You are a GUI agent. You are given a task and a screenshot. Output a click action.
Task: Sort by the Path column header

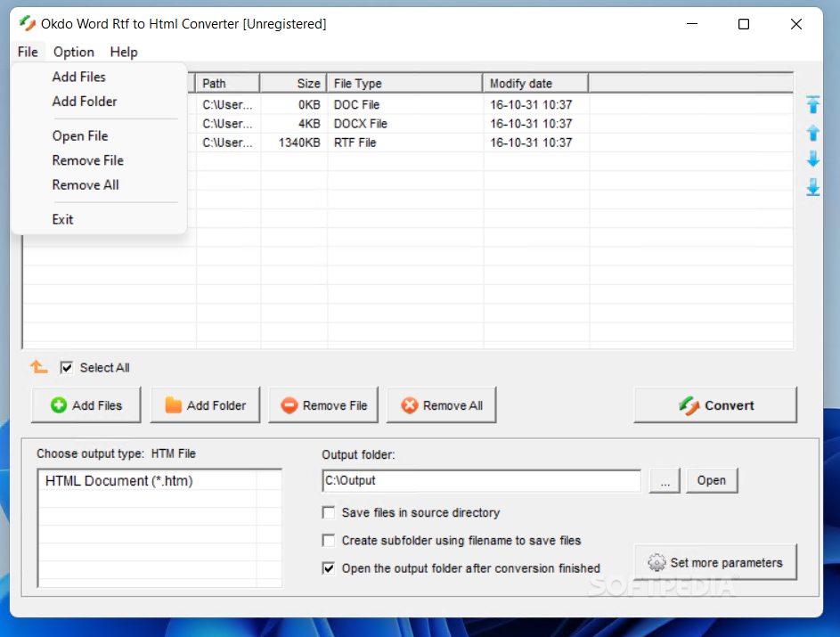[228, 84]
